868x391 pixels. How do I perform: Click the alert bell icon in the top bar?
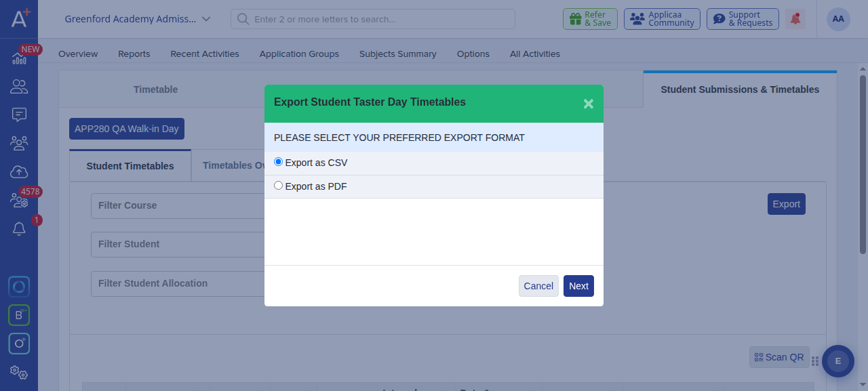795,19
